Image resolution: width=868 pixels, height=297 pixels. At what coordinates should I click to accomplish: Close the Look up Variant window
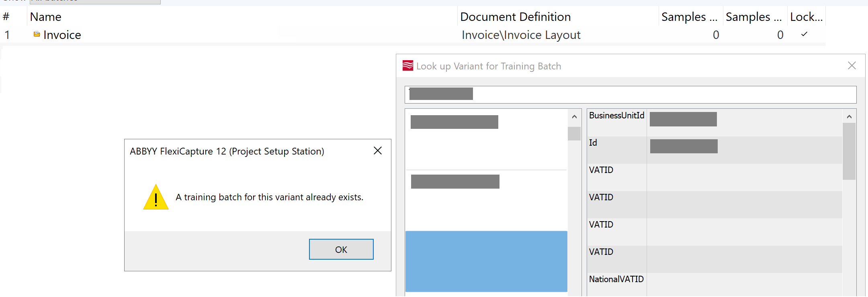(852, 65)
